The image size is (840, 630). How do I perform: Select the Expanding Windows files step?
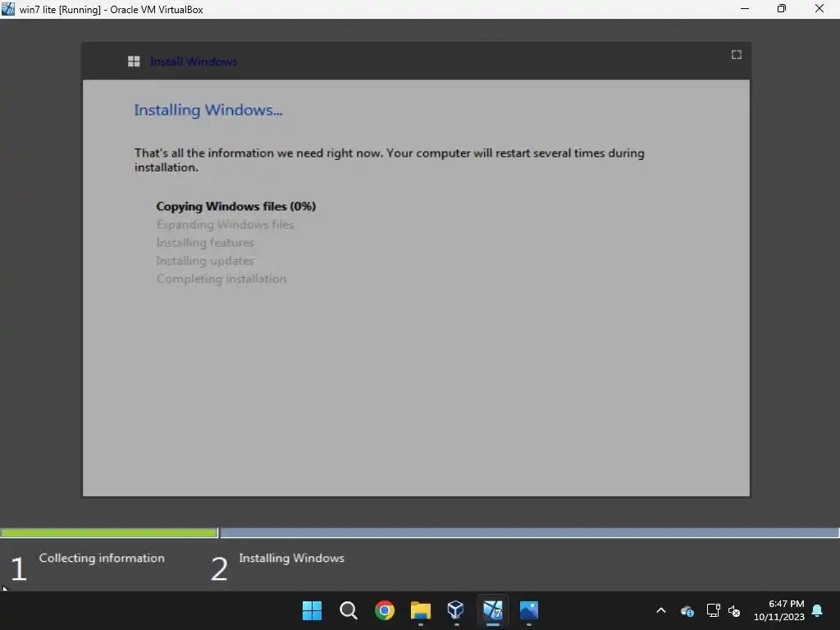225,225
